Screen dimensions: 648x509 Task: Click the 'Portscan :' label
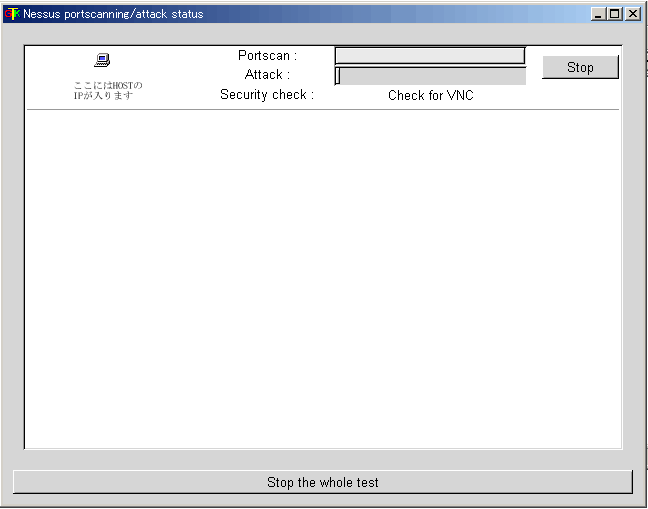coord(267,55)
